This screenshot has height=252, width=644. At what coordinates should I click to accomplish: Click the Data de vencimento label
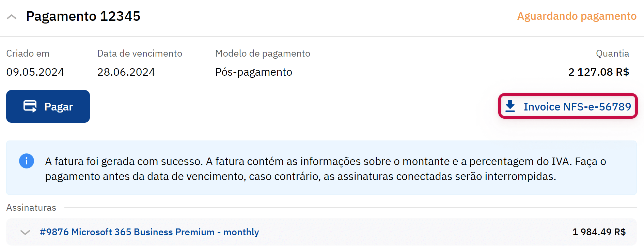140,54
